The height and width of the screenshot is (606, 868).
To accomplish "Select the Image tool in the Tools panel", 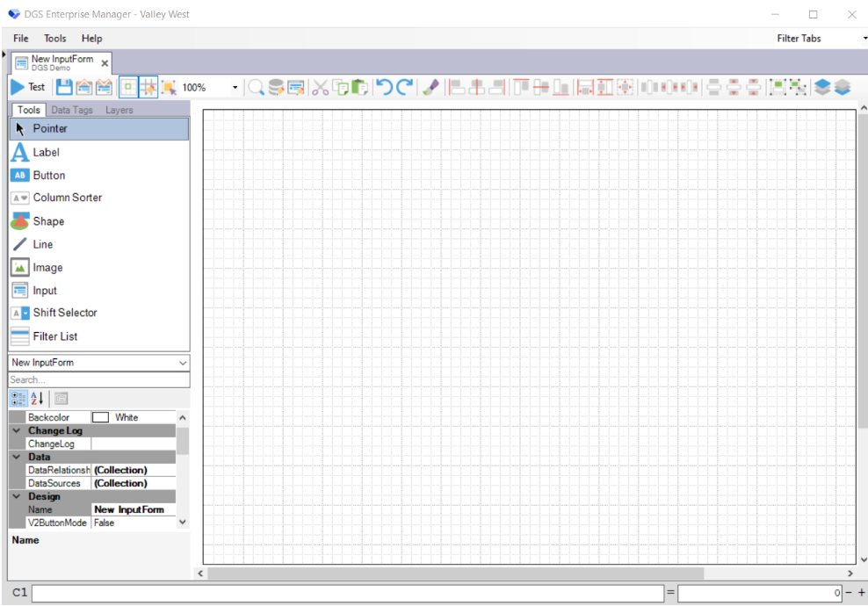I will coord(48,267).
